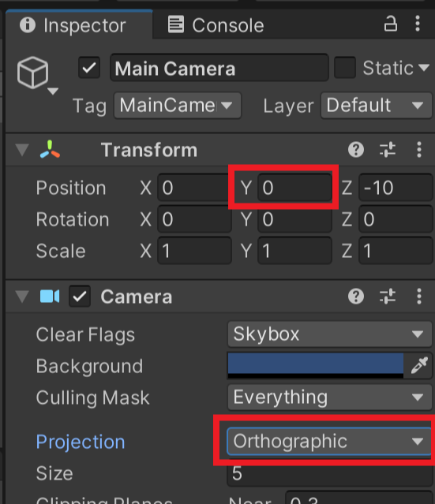Click the Camera component video icon
Viewport: 435px width, 504px height.
coord(50,296)
